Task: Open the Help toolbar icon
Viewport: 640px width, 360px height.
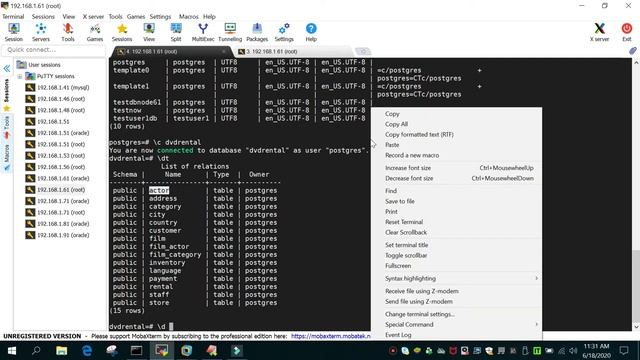Action: [311, 32]
